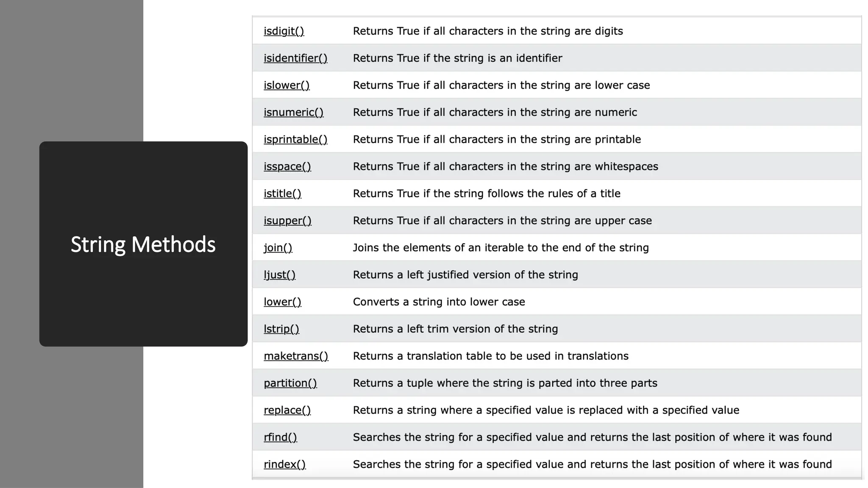Follow the rfind() link
The image size is (868, 488).
[x=280, y=438]
